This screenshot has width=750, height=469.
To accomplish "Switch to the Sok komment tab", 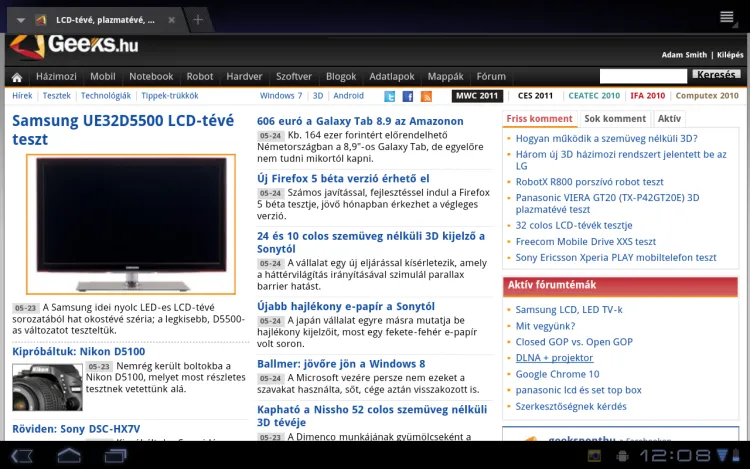I will click(615, 119).
